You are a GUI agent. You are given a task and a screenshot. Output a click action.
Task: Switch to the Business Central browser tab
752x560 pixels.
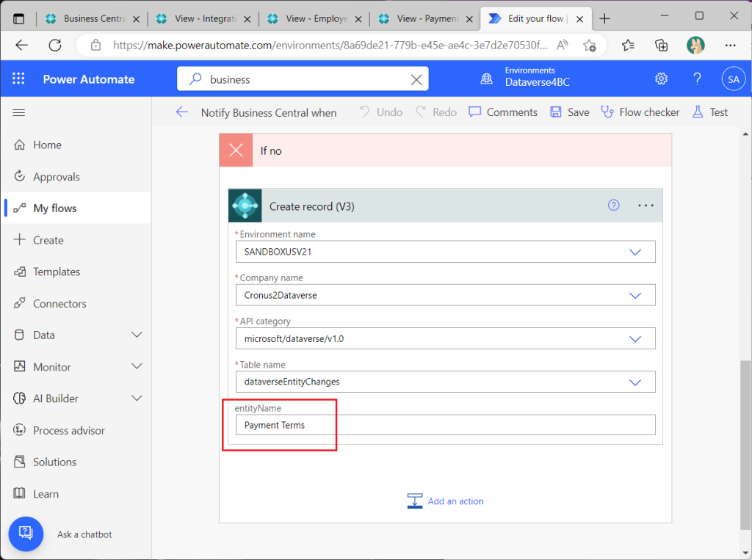click(x=92, y=18)
